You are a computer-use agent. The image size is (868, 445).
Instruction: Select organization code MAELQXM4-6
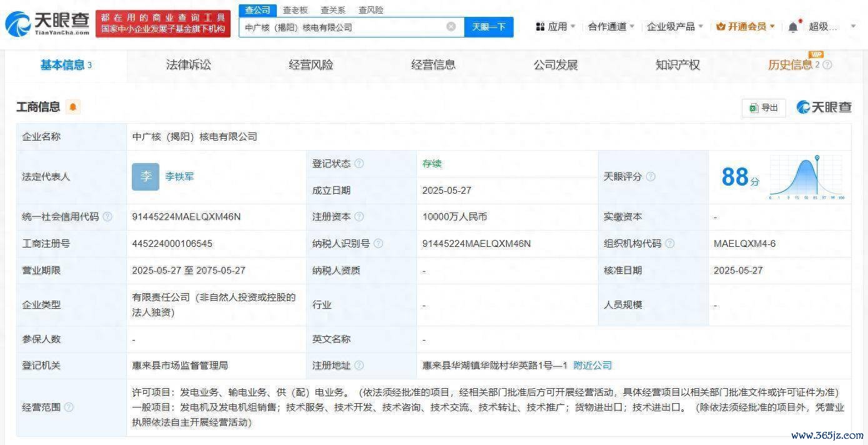[745, 244]
